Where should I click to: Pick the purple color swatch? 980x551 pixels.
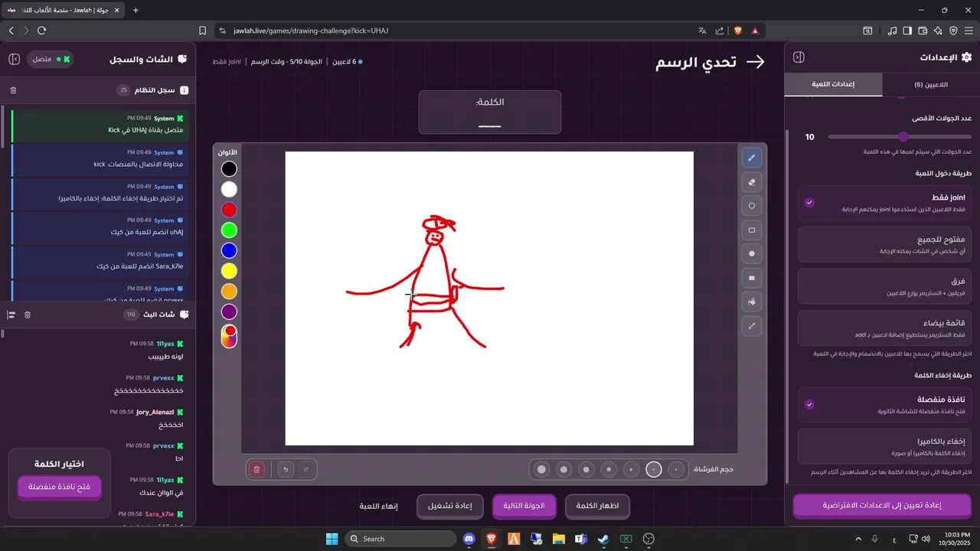coord(229,311)
